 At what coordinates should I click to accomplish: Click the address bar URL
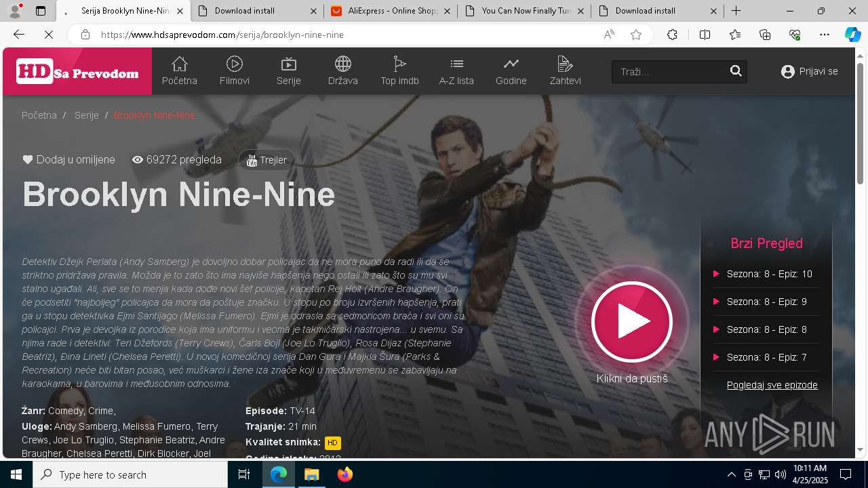(222, 35)
